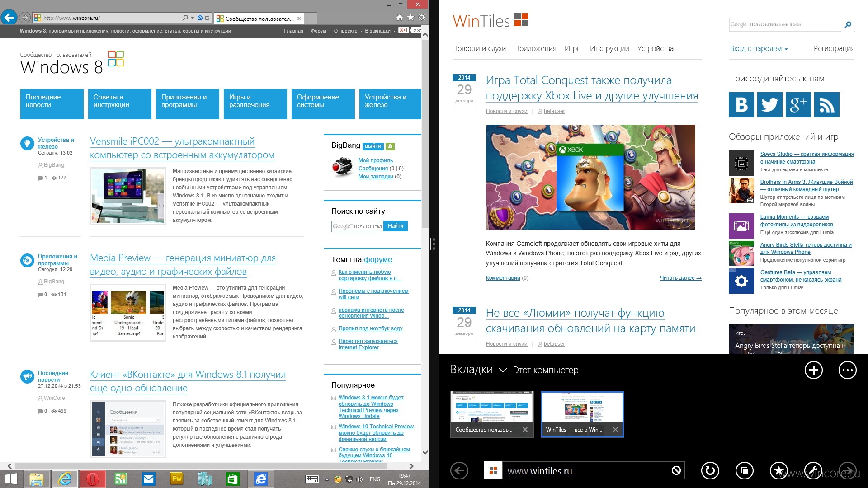Click the Modern IE page tools wrench
The image size is (868, 488).
813,471
